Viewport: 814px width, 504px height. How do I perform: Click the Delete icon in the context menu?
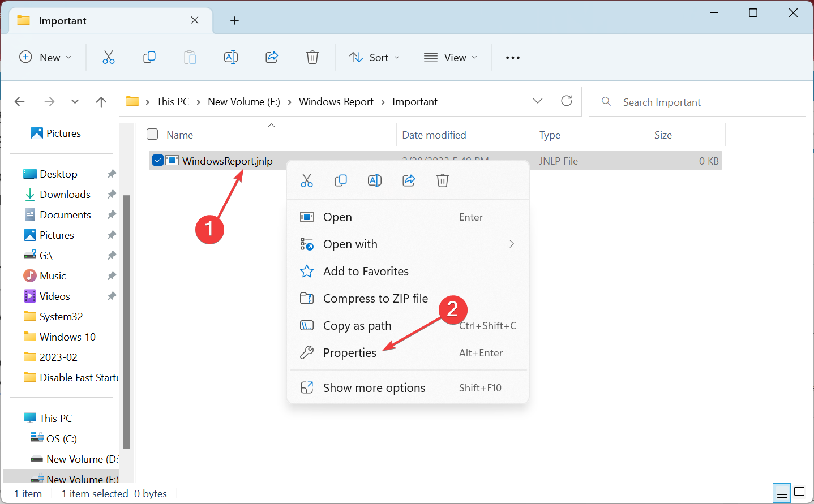point(443,180)
